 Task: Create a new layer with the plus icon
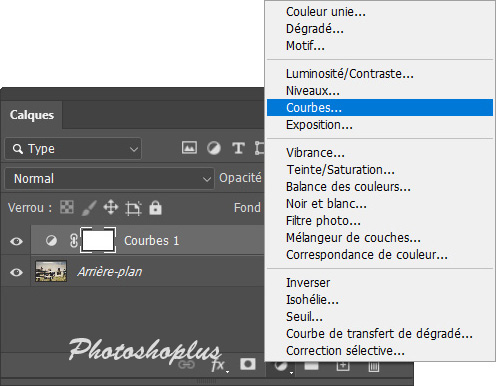(343, 366)
